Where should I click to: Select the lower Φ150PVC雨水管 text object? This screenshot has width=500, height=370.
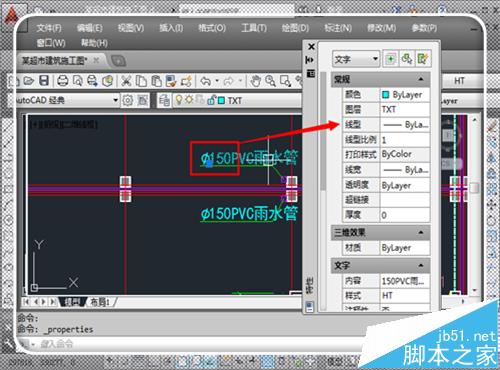[249, 213]
